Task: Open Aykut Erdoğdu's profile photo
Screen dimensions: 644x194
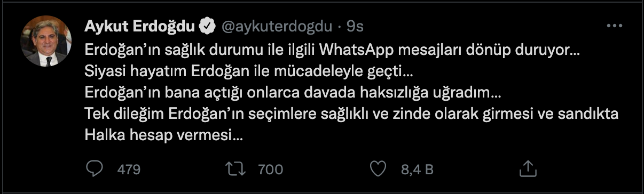Action: click(x=46, y=41)
